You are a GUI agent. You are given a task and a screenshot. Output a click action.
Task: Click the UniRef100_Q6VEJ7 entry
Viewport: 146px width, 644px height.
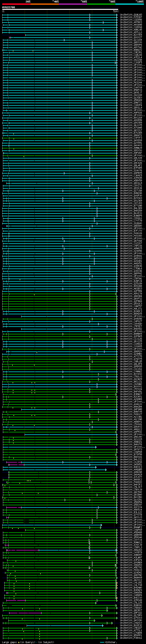131,93
